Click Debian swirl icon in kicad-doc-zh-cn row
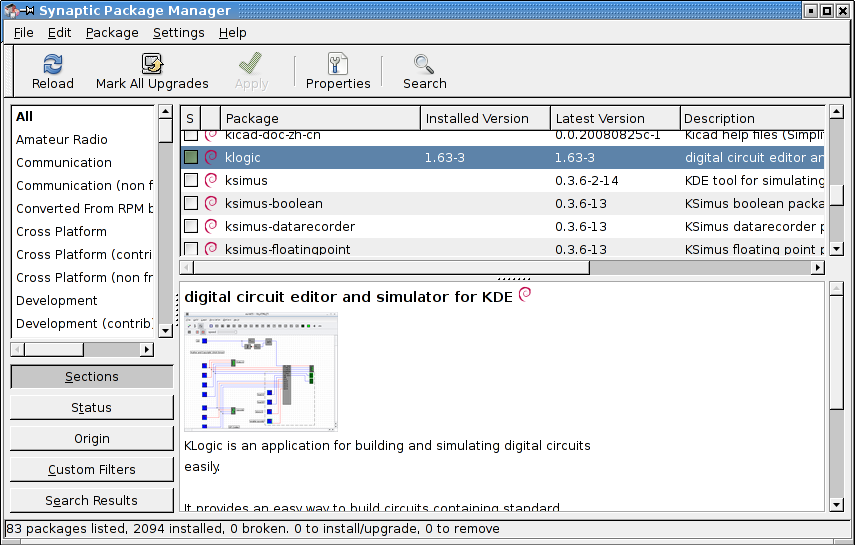855x545 pixels. pyautogui.click(x=211, y=135)
